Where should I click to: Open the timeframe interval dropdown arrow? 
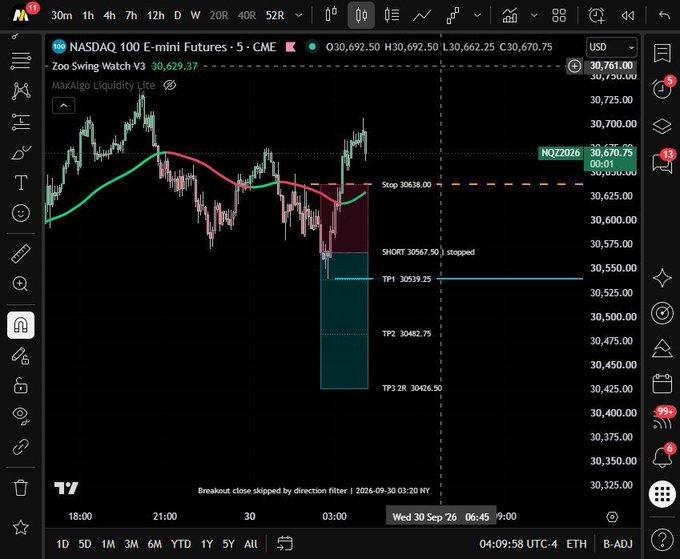pyautogui.click(x=299, y=16)
